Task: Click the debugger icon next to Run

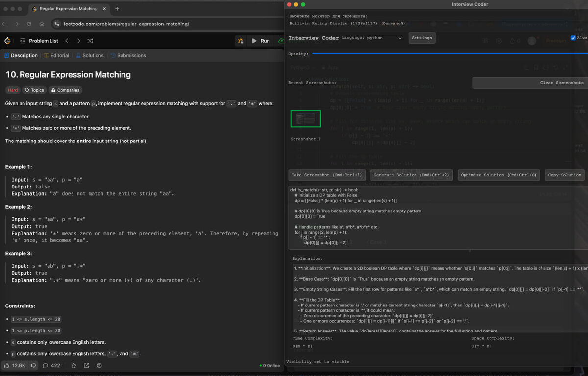Action: tap(241, 41)
